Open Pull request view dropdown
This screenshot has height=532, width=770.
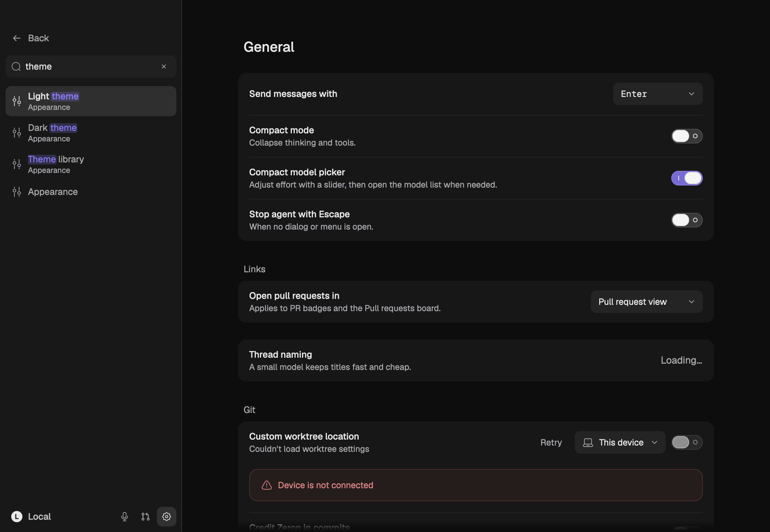point(647,302)
